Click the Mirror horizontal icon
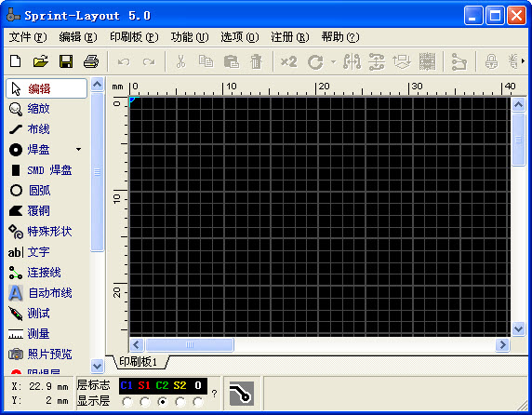 click(x=352, y=61)
